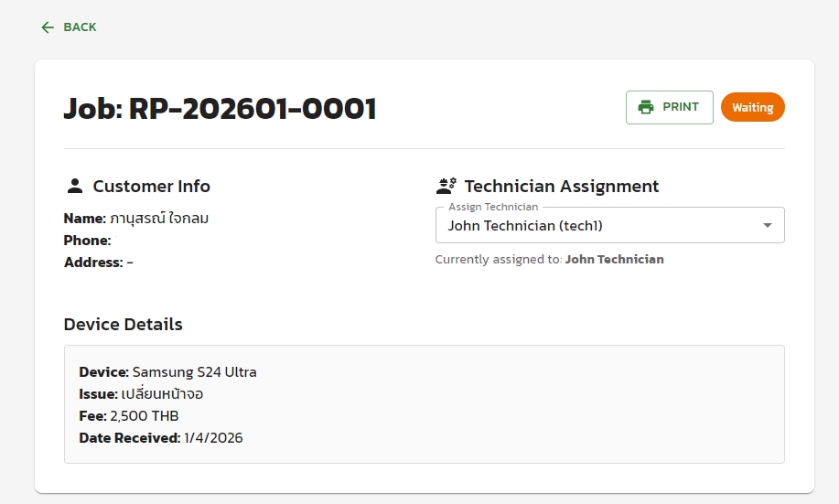Go back via the BACK link
Image resolution: width=839 pixels, height=504 pixels.
click(x=69, y=27)
